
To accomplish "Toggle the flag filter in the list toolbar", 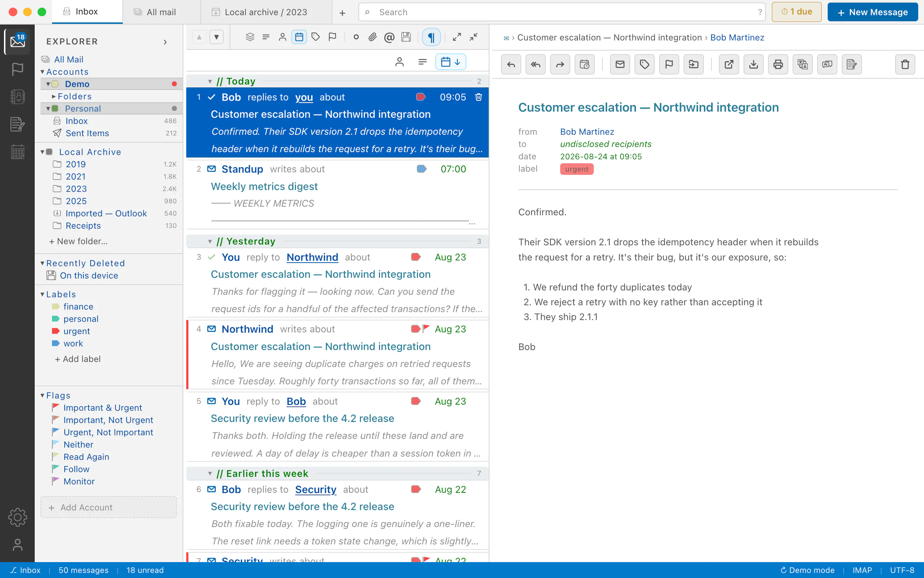I will click(332, 37).
